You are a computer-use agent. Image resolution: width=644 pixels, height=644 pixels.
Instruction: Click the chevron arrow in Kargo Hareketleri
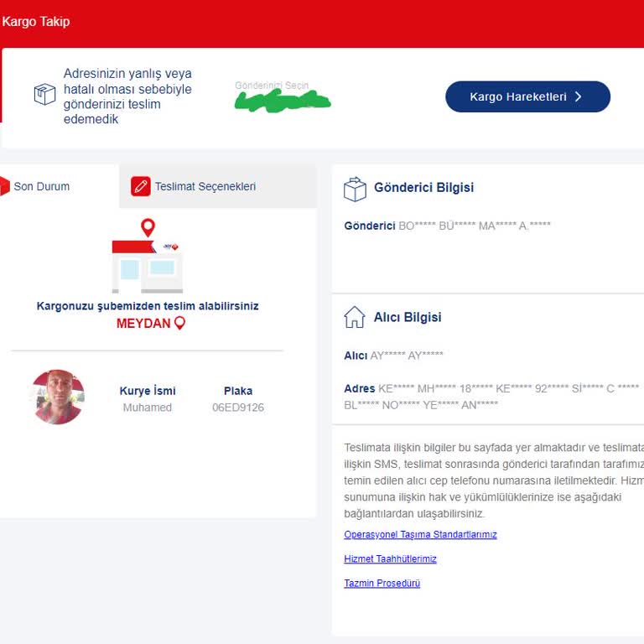point(578,96)
